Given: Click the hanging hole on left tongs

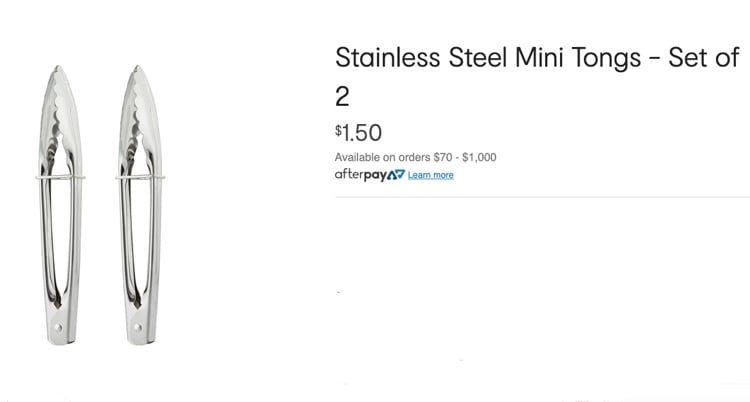Looking at the screenshot, I should [57, 327].
